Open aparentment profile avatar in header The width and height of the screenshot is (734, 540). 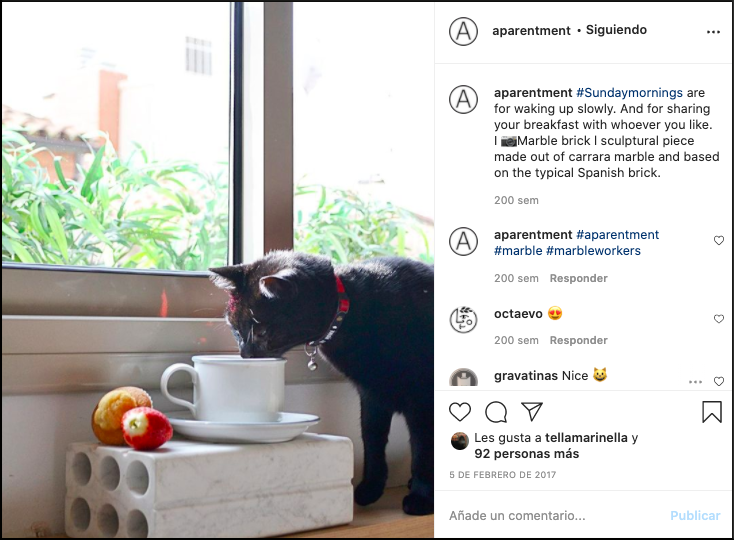[463, 31]
